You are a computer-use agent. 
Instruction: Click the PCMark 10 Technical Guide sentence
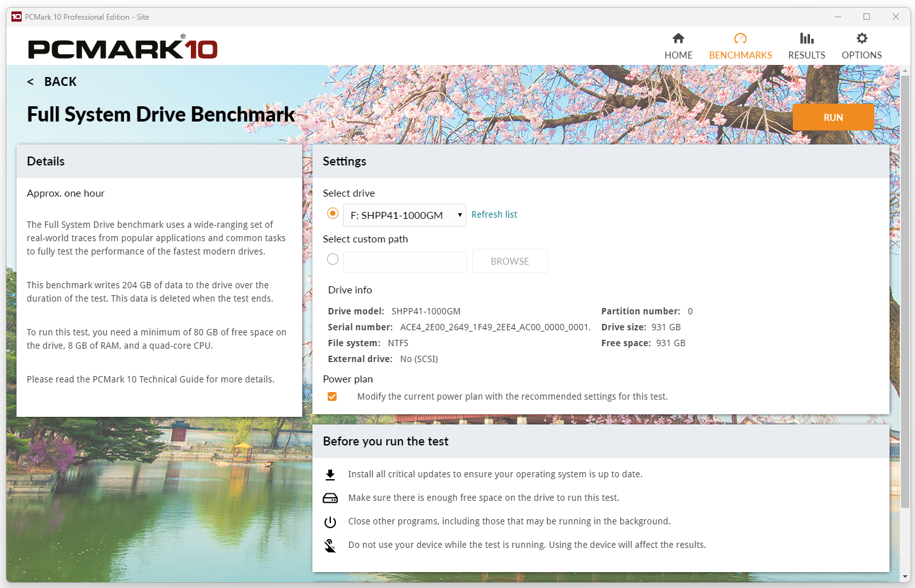pyautogui.click(x=151, y=379)
